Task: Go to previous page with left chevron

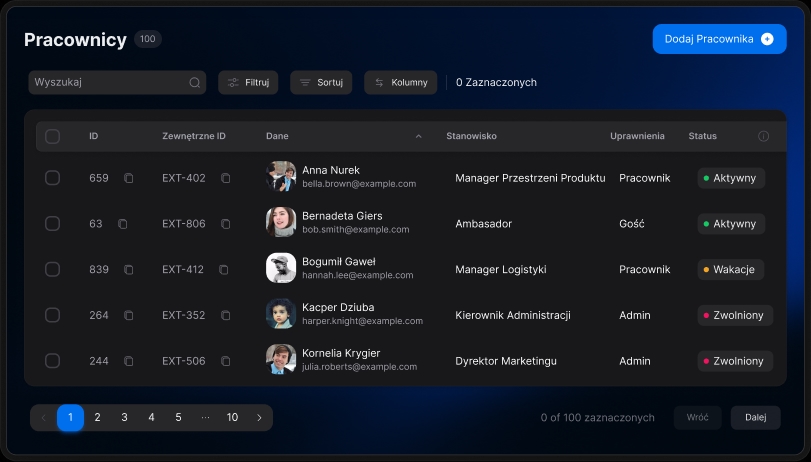Action: tap(43, 418)
